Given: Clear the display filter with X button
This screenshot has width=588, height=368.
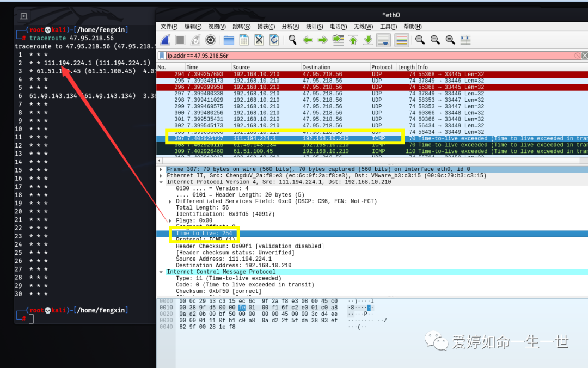Looking at the screenshot, I should 585,56.
